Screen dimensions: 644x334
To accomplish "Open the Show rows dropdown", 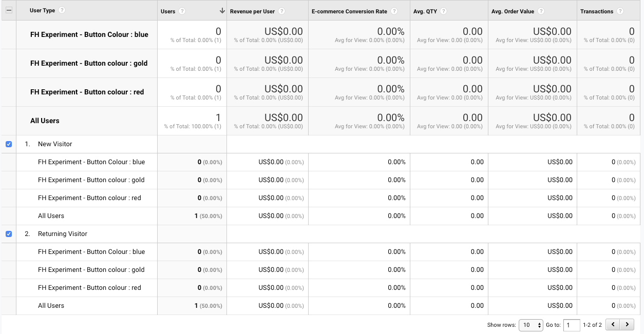I will coord(531,325).
